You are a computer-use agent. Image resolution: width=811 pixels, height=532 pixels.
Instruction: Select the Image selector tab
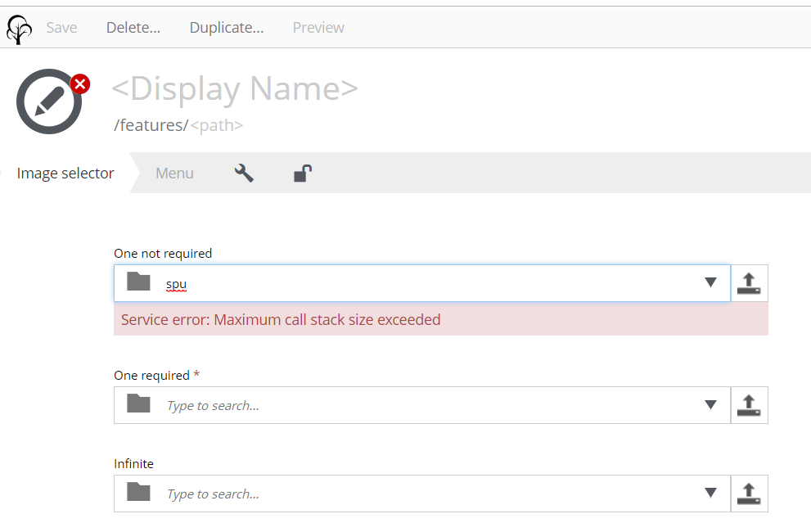(65, 173)
